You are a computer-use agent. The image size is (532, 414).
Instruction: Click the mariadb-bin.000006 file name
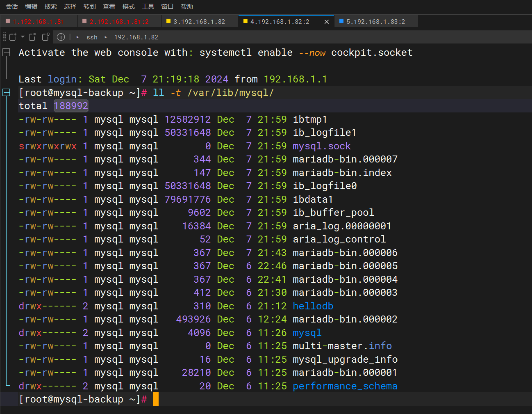pos(345,253)
